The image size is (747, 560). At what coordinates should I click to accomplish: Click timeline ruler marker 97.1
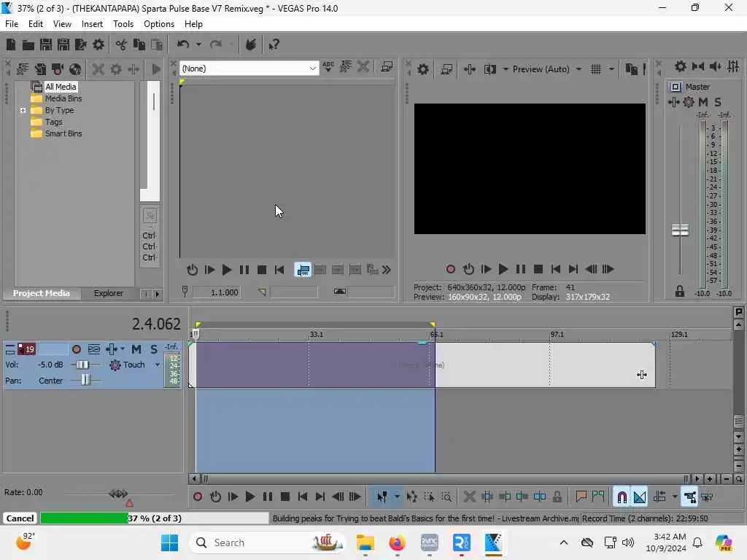557,335
